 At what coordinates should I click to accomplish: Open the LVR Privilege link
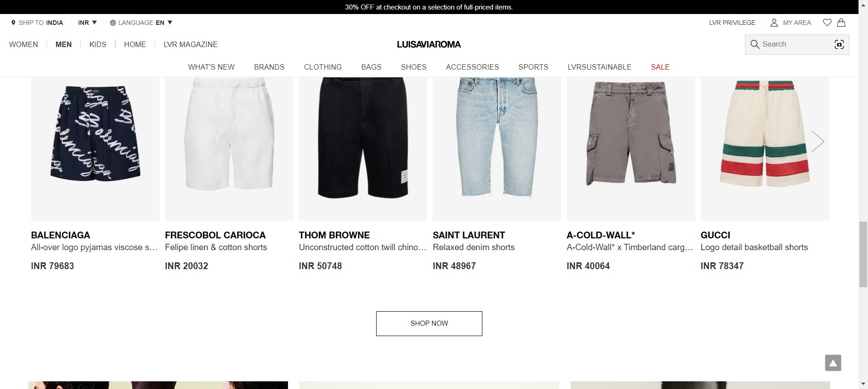click(732, 23)
